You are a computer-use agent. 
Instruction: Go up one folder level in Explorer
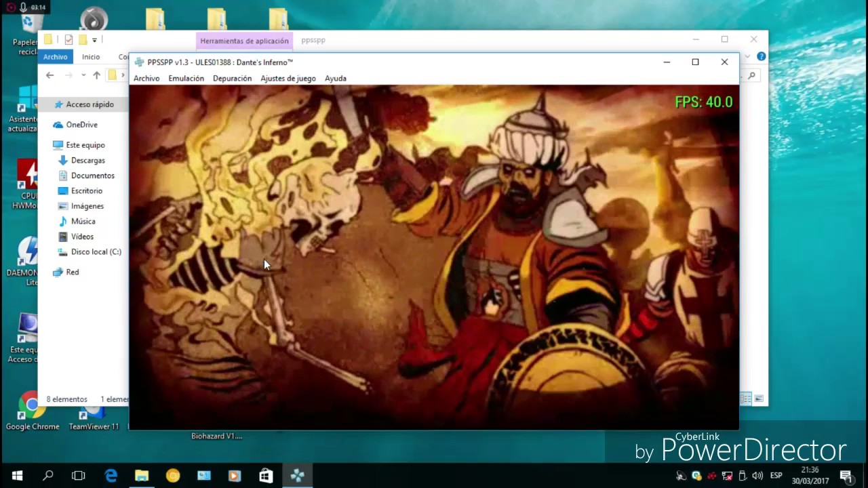(96, 75)
